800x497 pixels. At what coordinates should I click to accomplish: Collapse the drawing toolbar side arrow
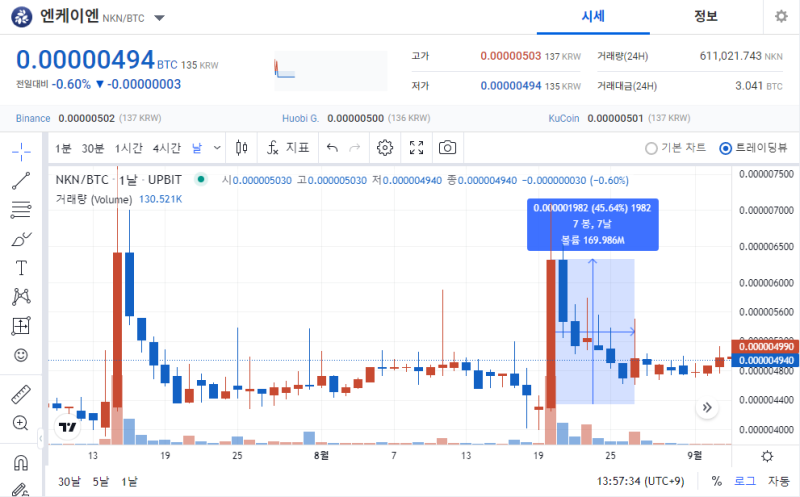[40, 438]
